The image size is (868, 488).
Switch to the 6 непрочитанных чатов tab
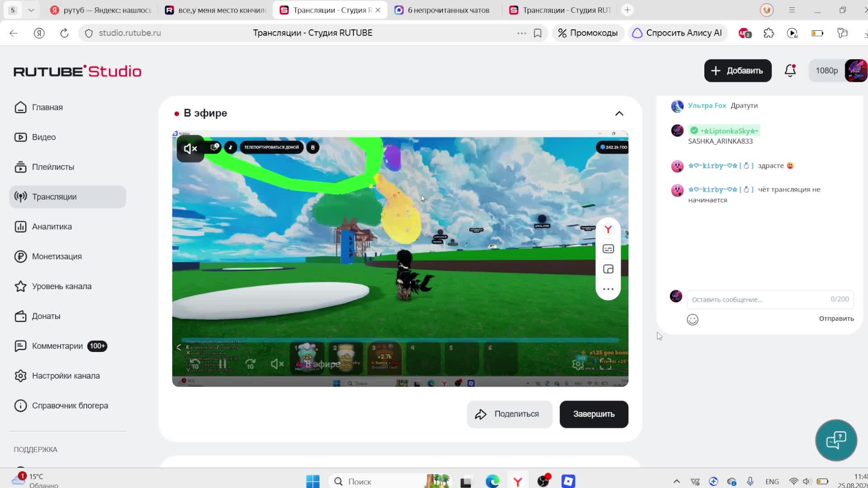pos(443,10)
